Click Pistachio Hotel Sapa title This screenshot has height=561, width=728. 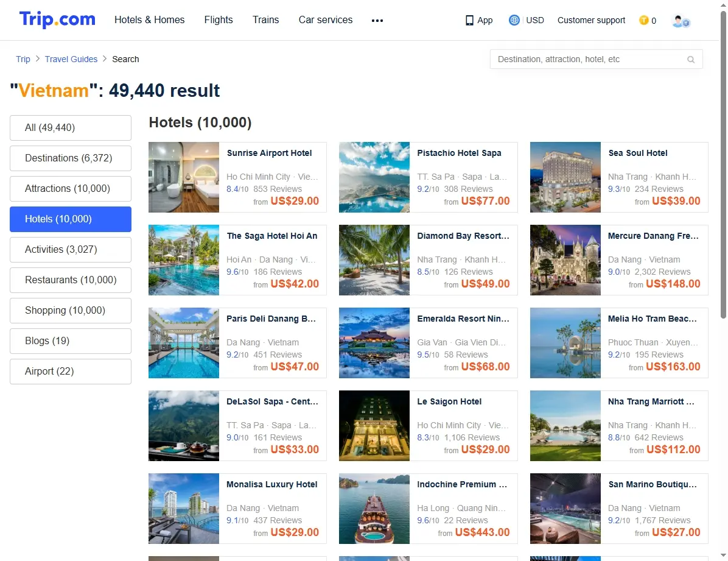pos(459,153)
